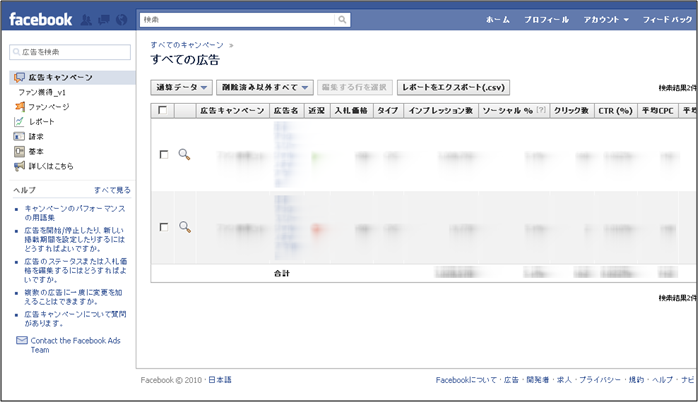Open the 削除済み以外すべて dropdown
The image size is (698, 402).
coord(265,87)
